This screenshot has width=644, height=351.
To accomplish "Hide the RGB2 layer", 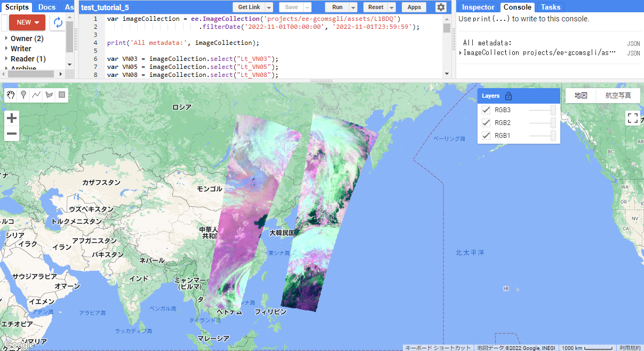I will [x=486, y=123].
